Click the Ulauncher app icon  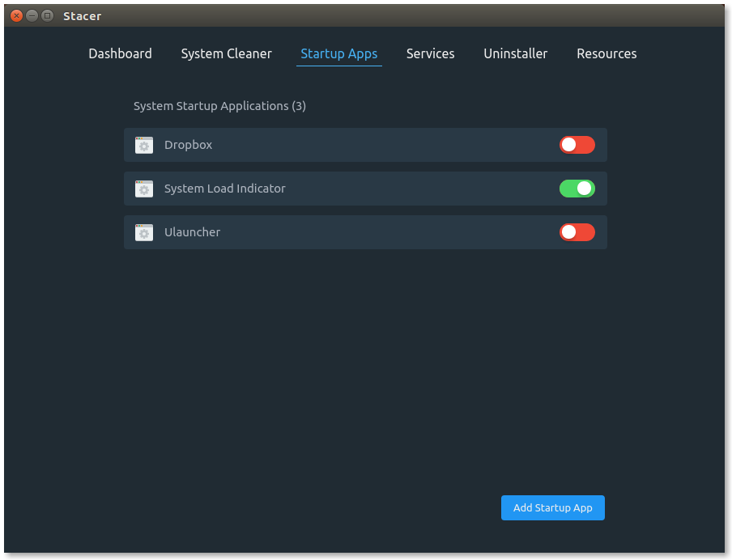click(144, 232)
